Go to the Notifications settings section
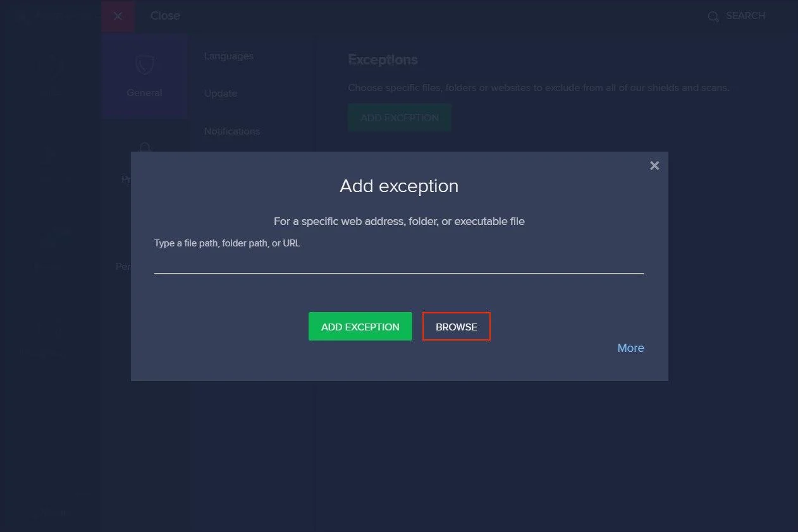 point(232,131)
